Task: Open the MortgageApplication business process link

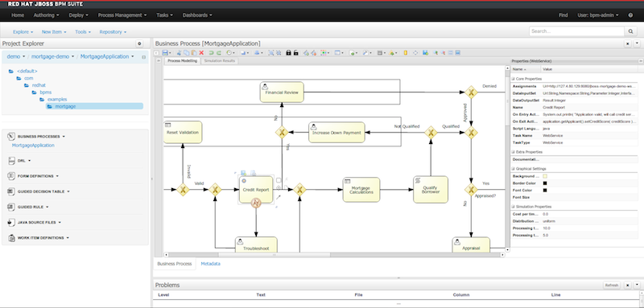Action: pyautogui.click(x=33, y=146)
